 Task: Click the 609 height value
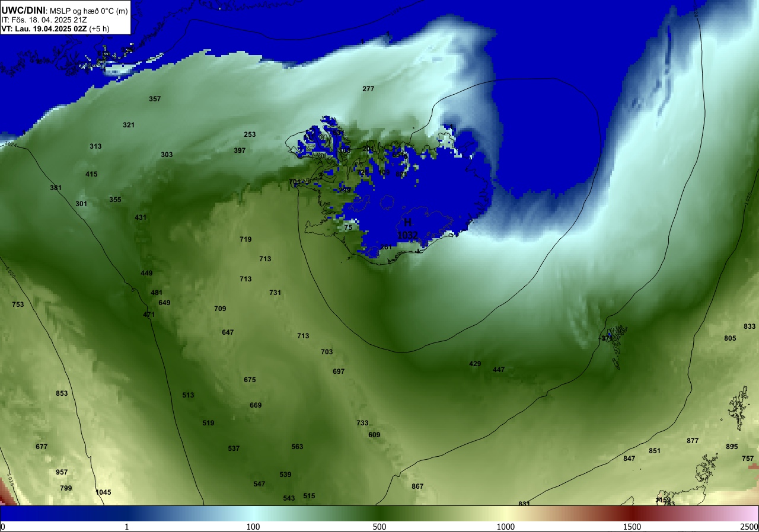coord(374,435)
